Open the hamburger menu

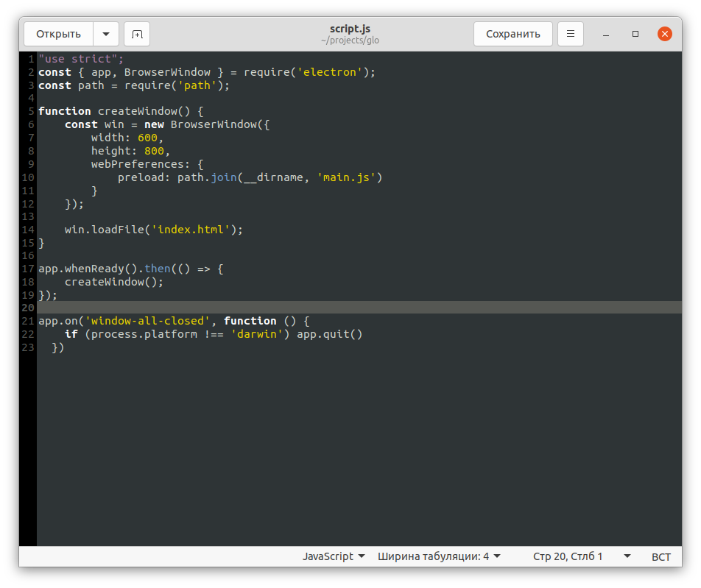pyautogui.click(x=571, y=34)
